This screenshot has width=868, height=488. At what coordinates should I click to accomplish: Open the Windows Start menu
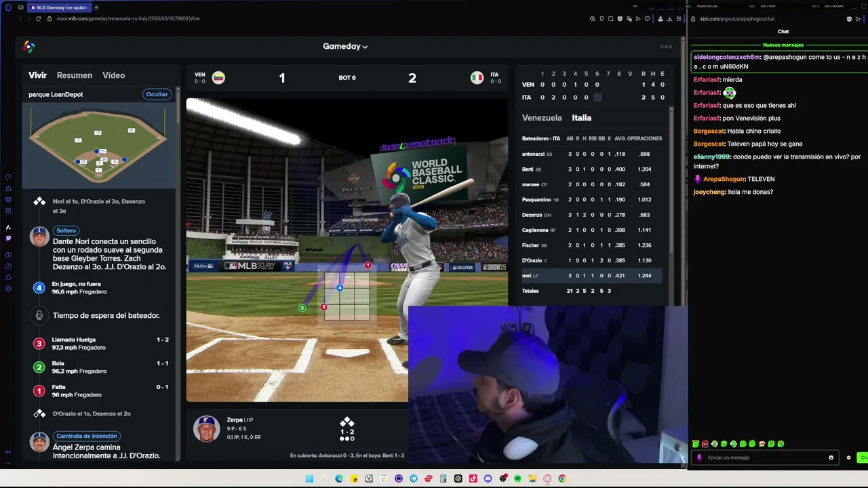click(x=309, y=479)
